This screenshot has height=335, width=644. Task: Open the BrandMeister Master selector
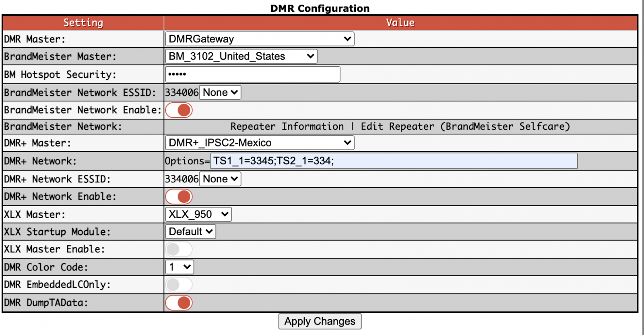pyautogui.click(x=241, y=56)
